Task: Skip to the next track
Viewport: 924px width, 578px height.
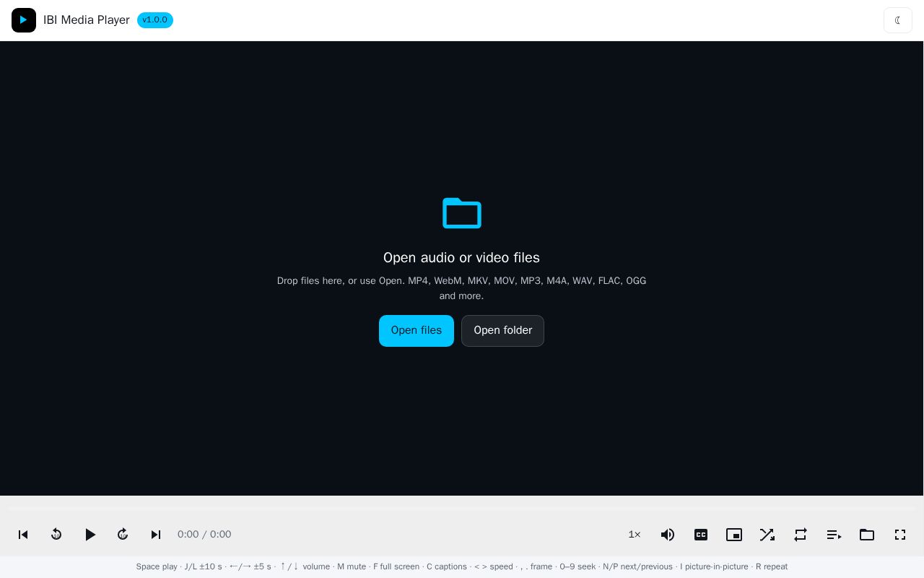Action: tap(156, 535)
